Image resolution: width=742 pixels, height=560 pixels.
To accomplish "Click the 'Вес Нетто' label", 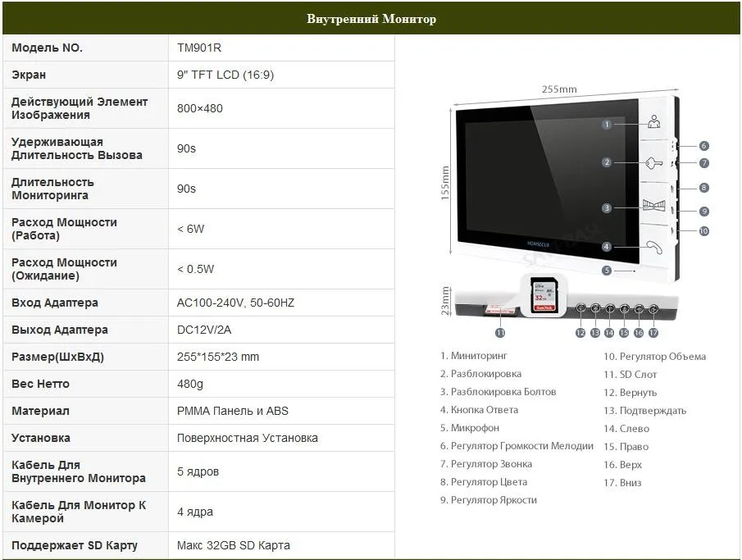I will (40, 384).
